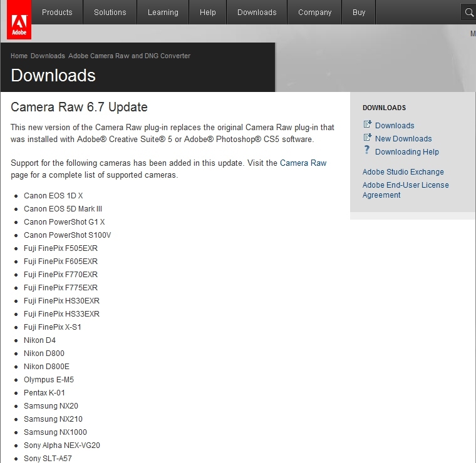Select Fuji FinePix X-S1 entry
The width and height of the screenshot is (476, 463).
pyautogui.click(x=53, y=327)
